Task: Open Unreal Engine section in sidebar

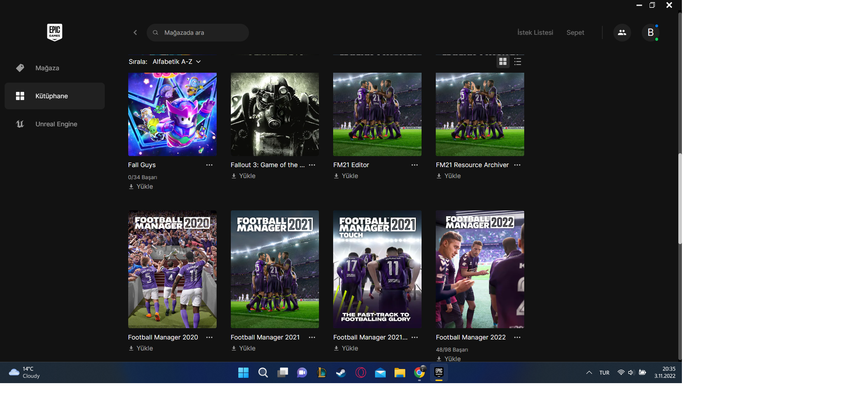Action: (x=55, y=124)
